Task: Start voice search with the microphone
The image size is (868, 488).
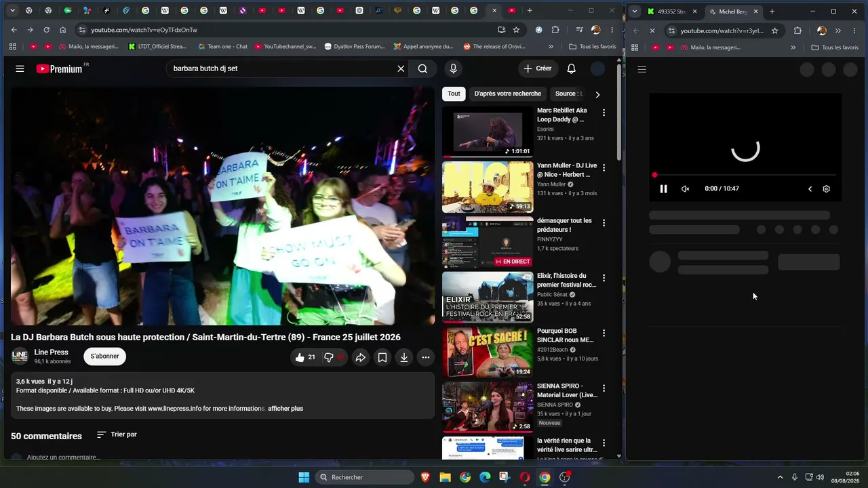Action: point(453,68)
